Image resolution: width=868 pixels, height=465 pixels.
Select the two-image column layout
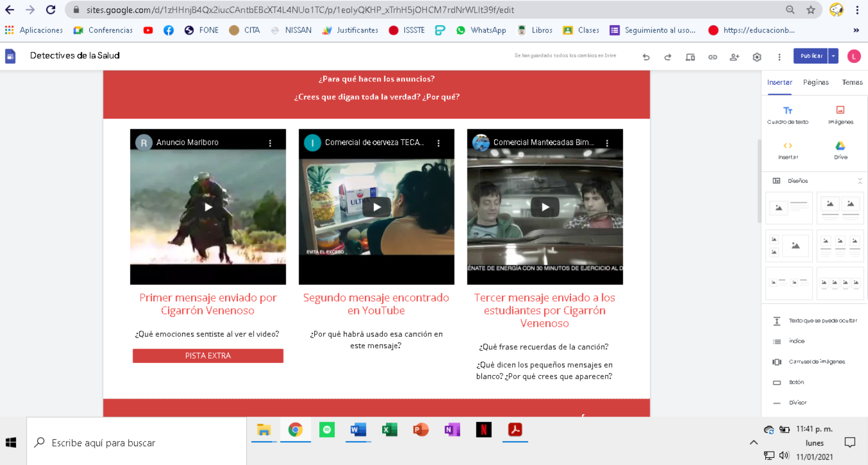coord(840,208)
